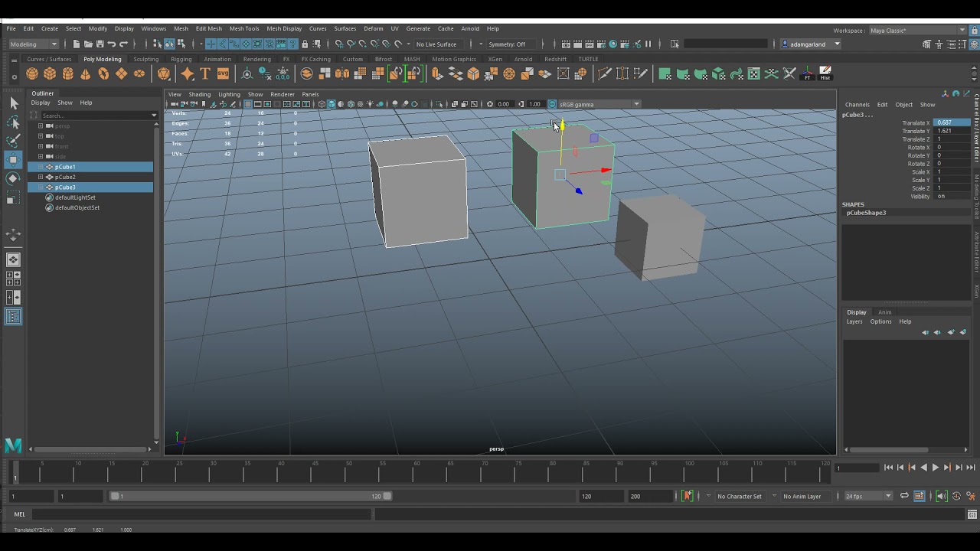
Task: Click the Delete History shelf icon
Action: point(825,74)
